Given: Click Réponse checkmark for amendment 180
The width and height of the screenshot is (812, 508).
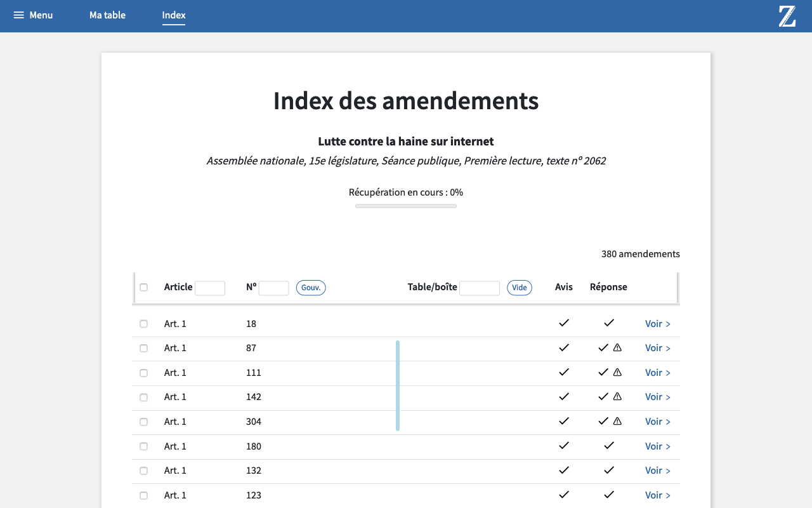Looking at the screenshot, I should pyautogui.click(x=609, y=446).
